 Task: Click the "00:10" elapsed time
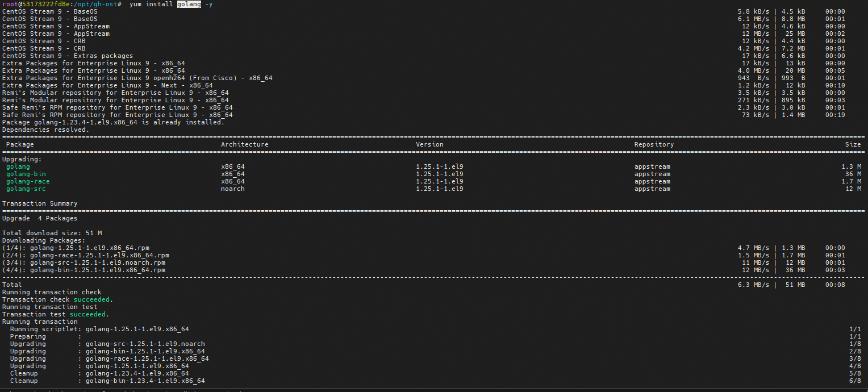835,85
